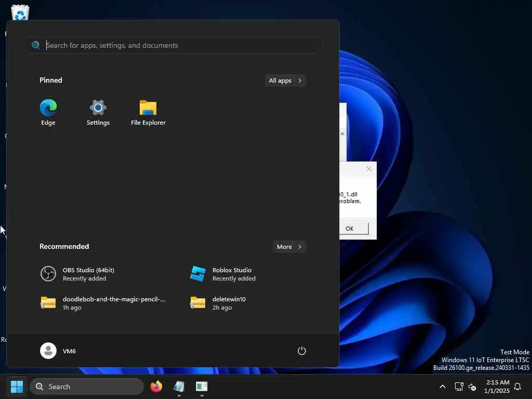Click the power button in Start menu
Viewport: 532px width, 399px height.
[x=302, y=351]
